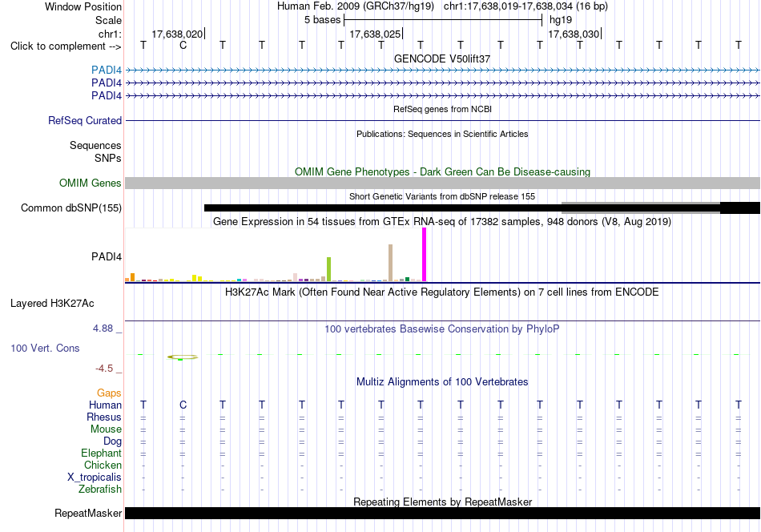Click the 17,638,025 position marker
This screenshot has width=761, height=532.
coord(376,34)
